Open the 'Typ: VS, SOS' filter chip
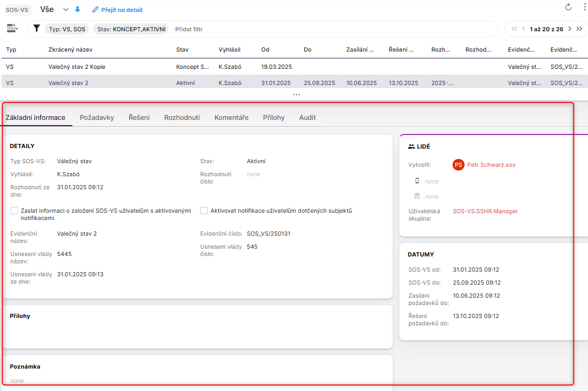Viewport: 588px width, 391px height. tap(66, 29)
